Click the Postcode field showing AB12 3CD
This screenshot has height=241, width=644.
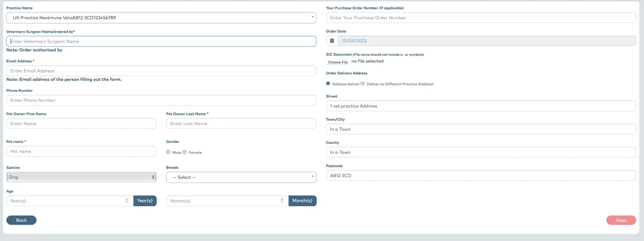(x=481, y=175)
